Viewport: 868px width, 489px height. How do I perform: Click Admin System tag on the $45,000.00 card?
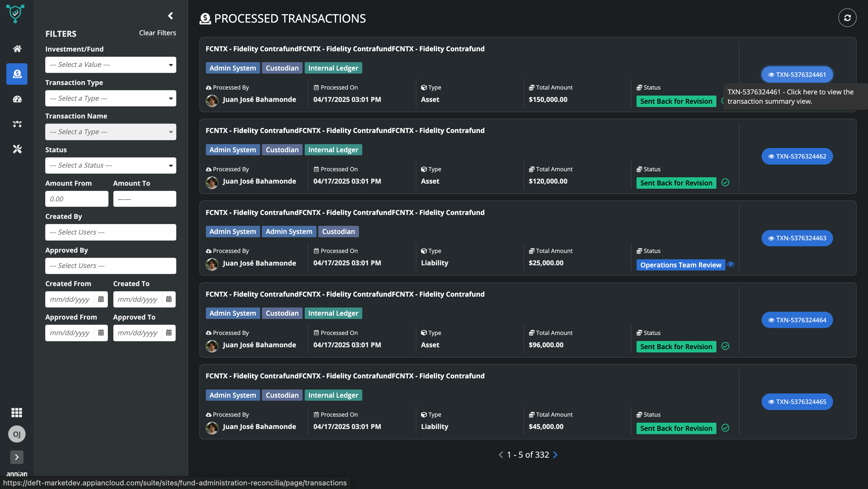pyautogui.click(x=232, y=395)
